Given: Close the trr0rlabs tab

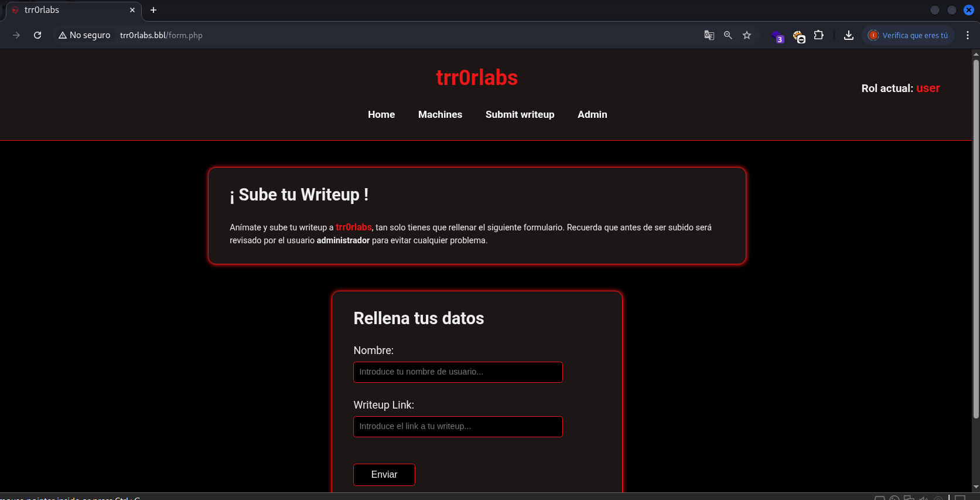Looking at the screenshot, I should tap(132, 10).
